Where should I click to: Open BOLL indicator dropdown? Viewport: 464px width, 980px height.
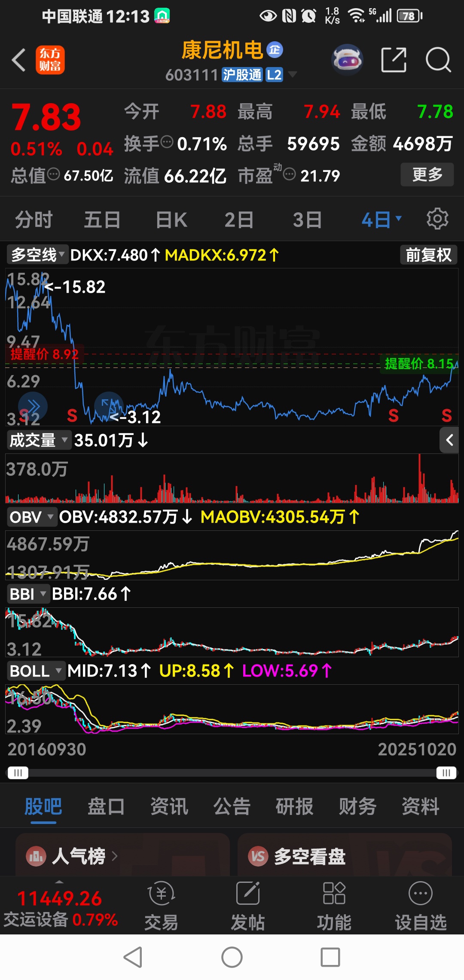point(36,671)
